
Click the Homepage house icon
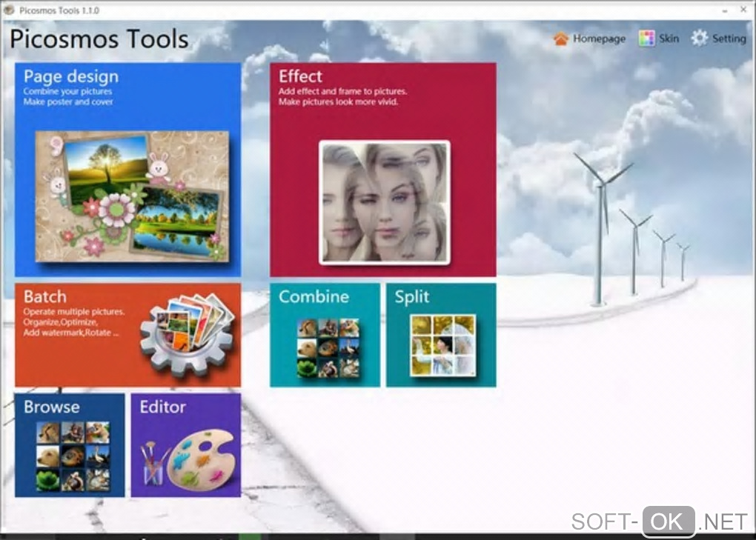click(561, 39)
